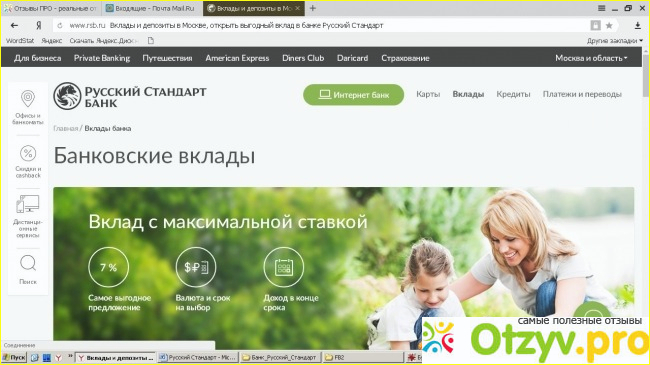Open the Пуск start button

[14, 358]
